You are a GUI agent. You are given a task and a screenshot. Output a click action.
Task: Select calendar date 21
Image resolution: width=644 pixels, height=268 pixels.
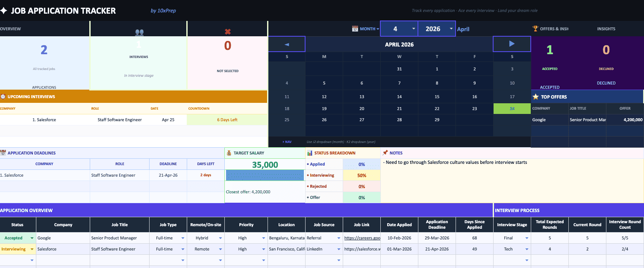click(x=399, y=109)
